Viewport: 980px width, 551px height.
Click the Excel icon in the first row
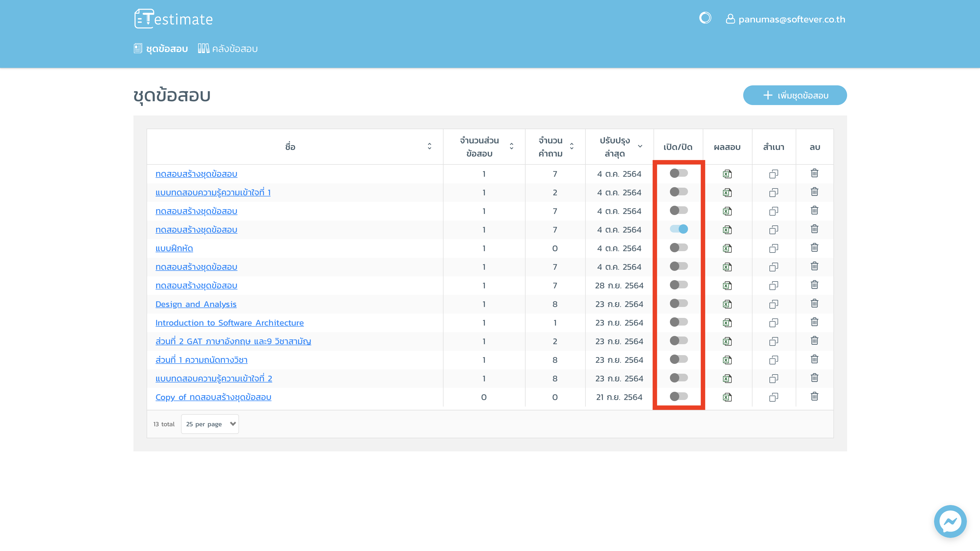(x=727, y=174)
